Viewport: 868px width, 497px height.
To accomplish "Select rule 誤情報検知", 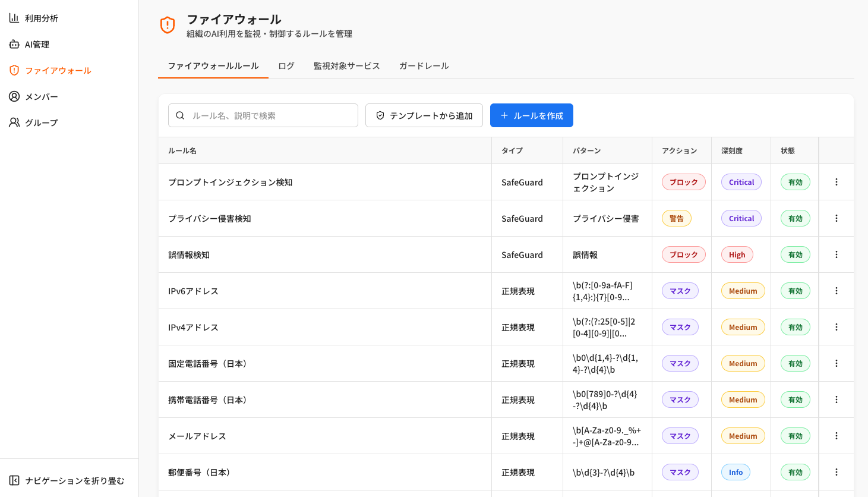I will point(189,255).
